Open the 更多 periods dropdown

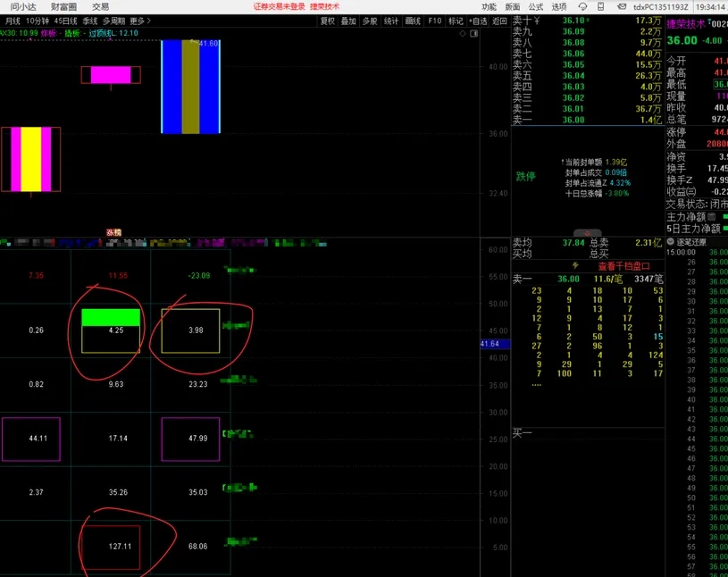(x=139, y=21)
